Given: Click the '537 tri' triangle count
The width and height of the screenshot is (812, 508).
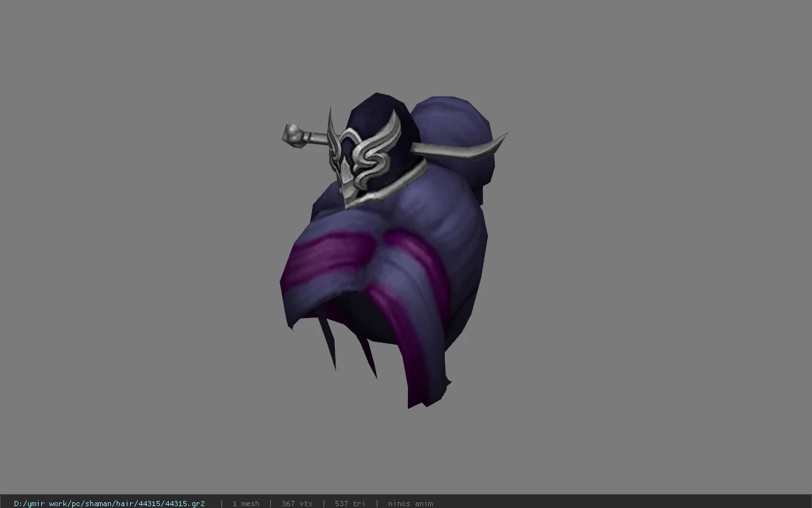Looking at the screenshot, I should [x=350, y=504].
